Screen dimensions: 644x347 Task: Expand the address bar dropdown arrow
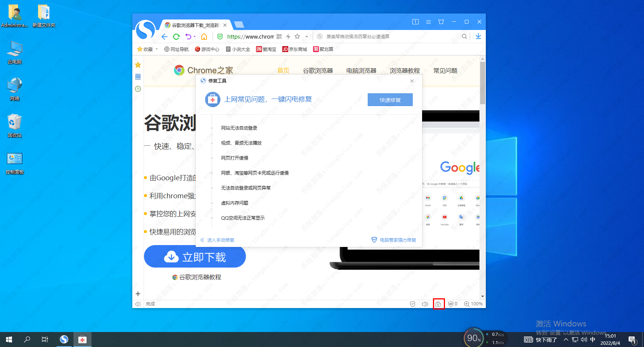coord(307,37)
